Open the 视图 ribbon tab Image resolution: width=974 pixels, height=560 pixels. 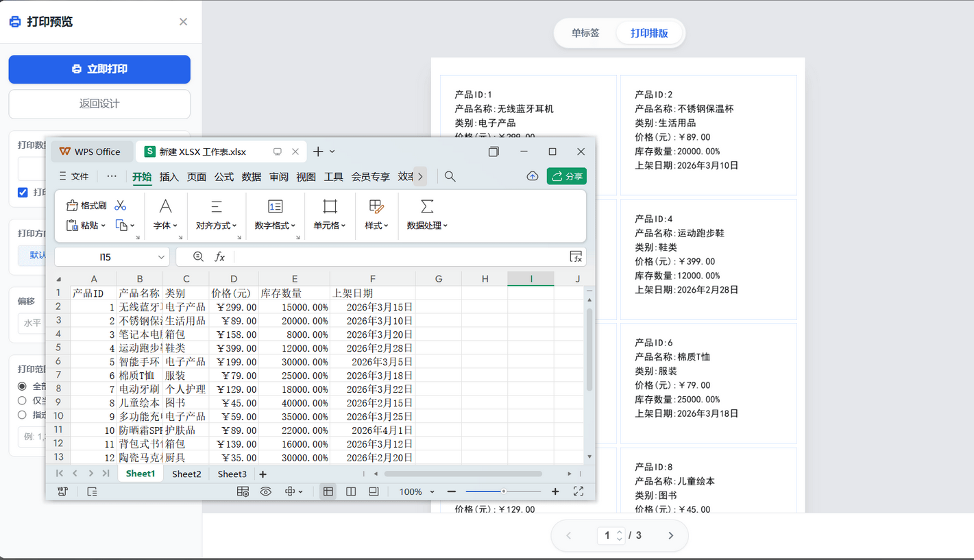pos(306,177)
